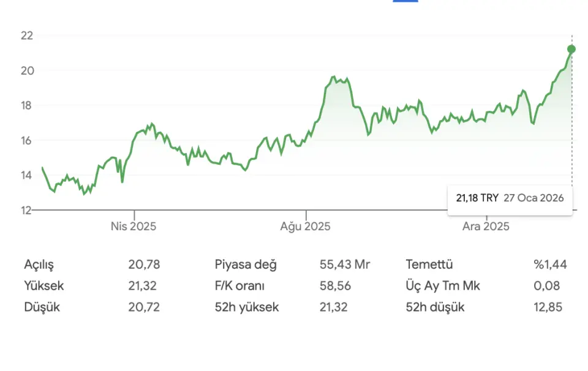Select the Üç Ay Tm Mk label
The image size is (588, 371).
pyautogui.click(x=443, y=286)
